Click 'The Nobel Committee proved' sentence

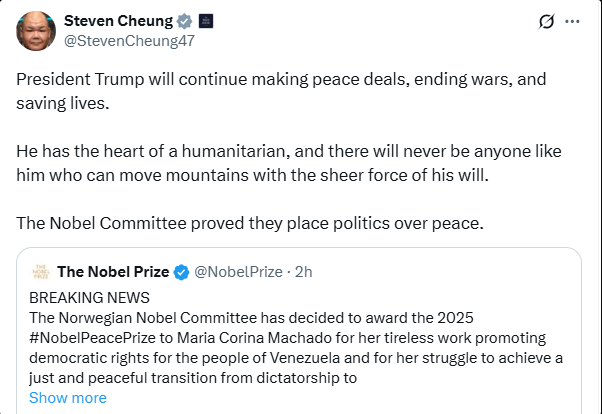[x=250, y=222]
